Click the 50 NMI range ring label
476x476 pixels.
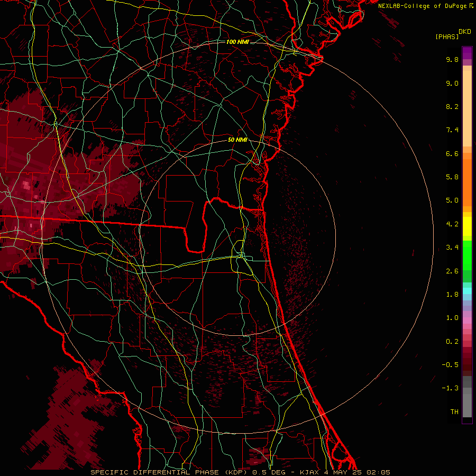237,140
